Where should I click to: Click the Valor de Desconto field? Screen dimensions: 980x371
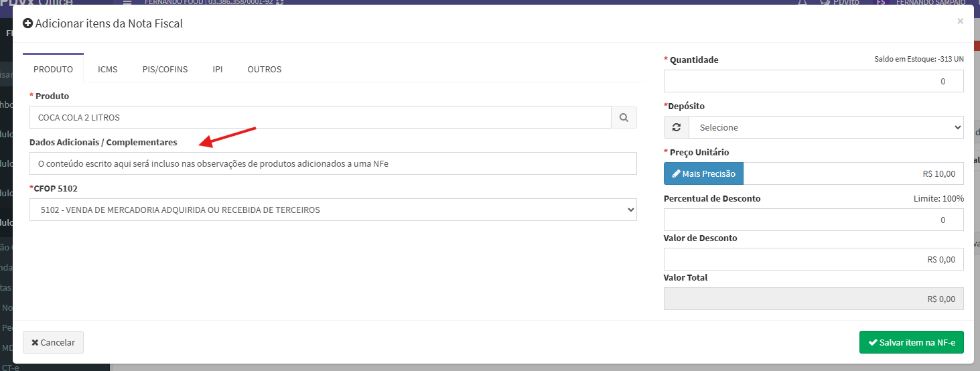pyautogui.click(x=814, y=259)
